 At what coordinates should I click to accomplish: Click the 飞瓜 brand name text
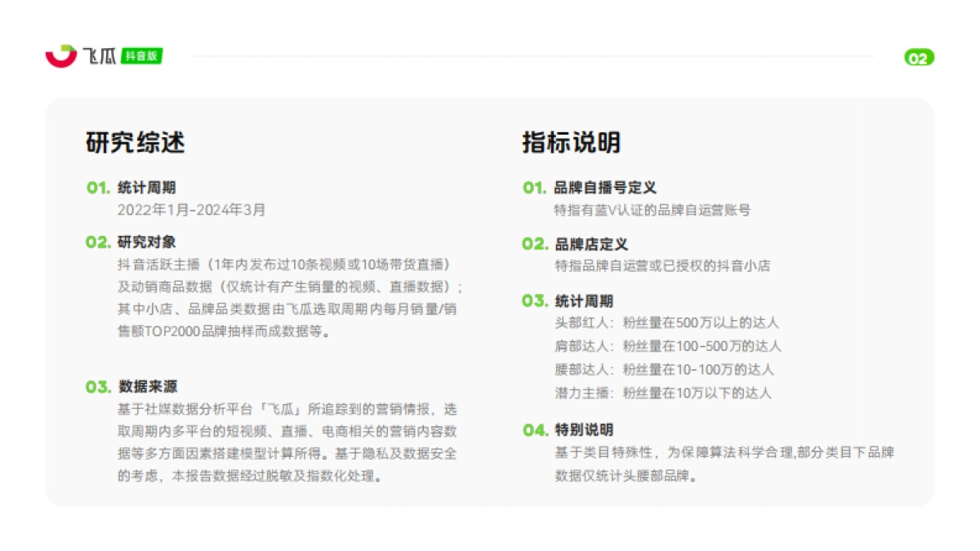pyautogui.click(x=99, y=56)
